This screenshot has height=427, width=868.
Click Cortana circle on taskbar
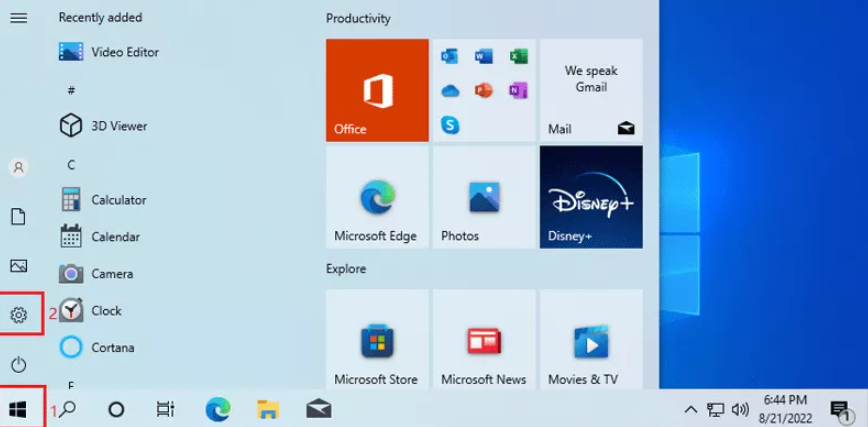(116, 409)
